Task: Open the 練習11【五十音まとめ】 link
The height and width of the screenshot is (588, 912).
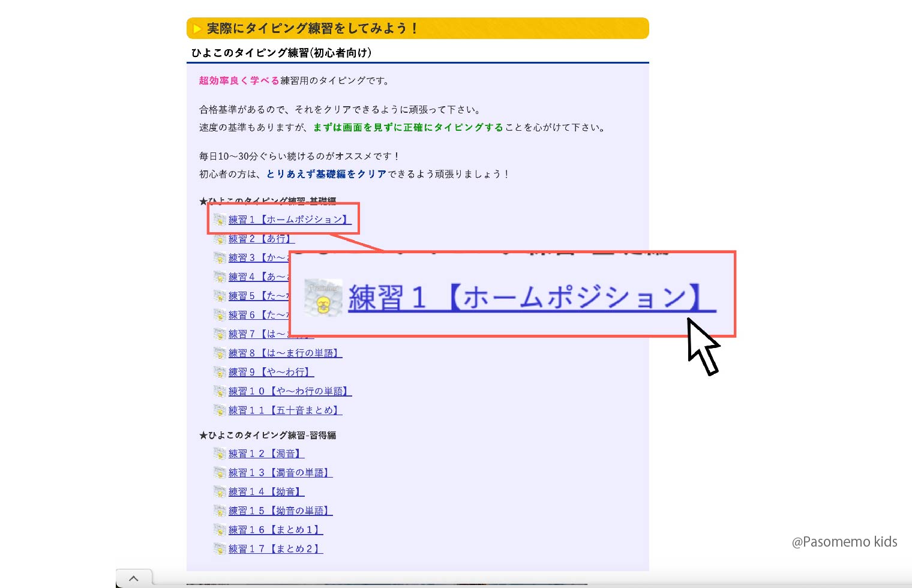Action: click(285, 410)
